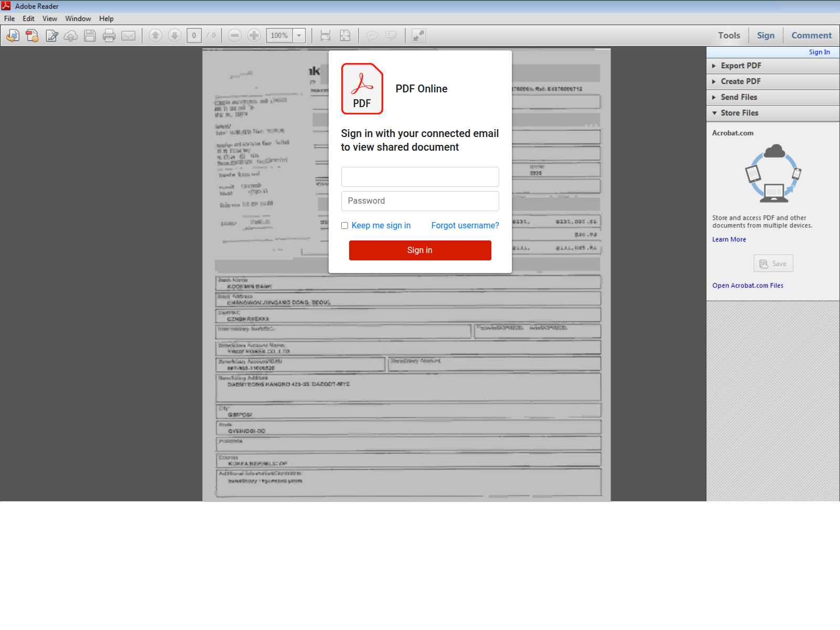Expand the Export PDF panel
The image size is (840, 630).
coord(773,66)
